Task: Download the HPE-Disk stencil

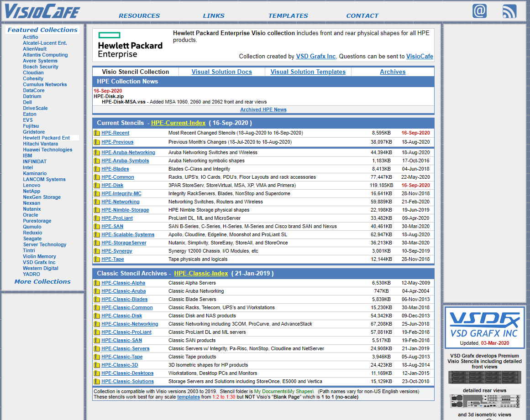Action: pyautogui.click(x=112, y=185)
